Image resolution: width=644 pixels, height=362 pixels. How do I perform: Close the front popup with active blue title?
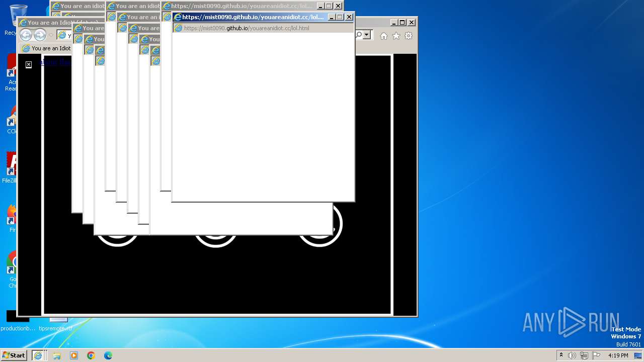click(349, 17)
